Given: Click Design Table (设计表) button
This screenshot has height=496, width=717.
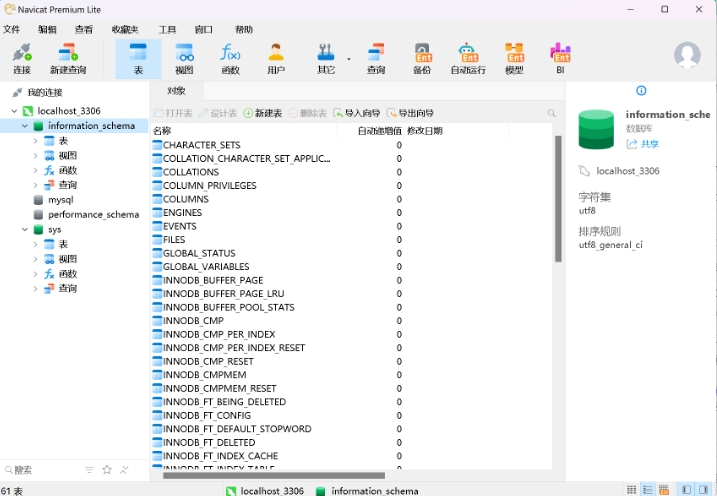Looking at the screenshot, I should click(218, 113).
